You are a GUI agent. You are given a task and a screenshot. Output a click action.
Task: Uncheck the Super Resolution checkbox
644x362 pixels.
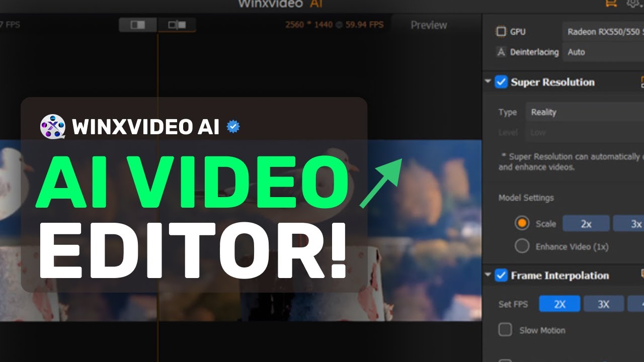[x=501, y=82]
